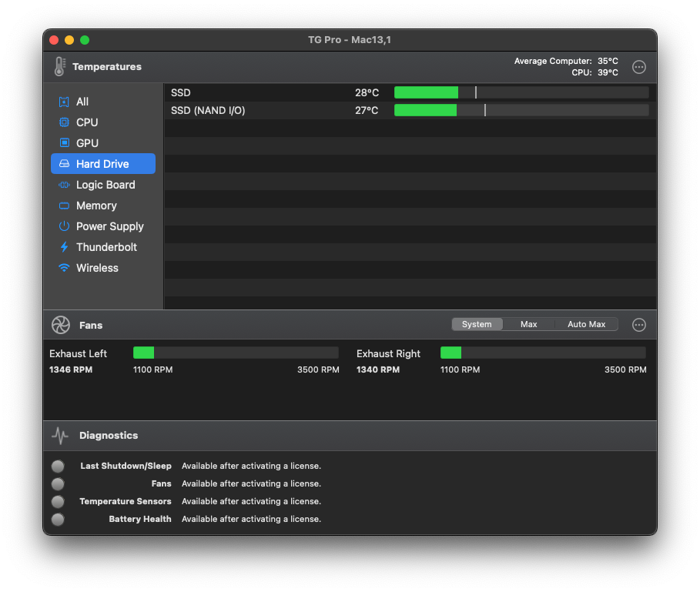Open Fans options ellipsis button
700x592 pixels.
click(x=639, y=325)
